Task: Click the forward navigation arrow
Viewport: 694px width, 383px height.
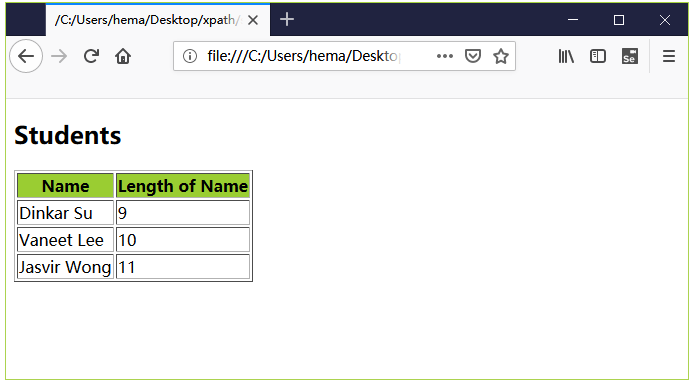Action: tap(59, 56)
